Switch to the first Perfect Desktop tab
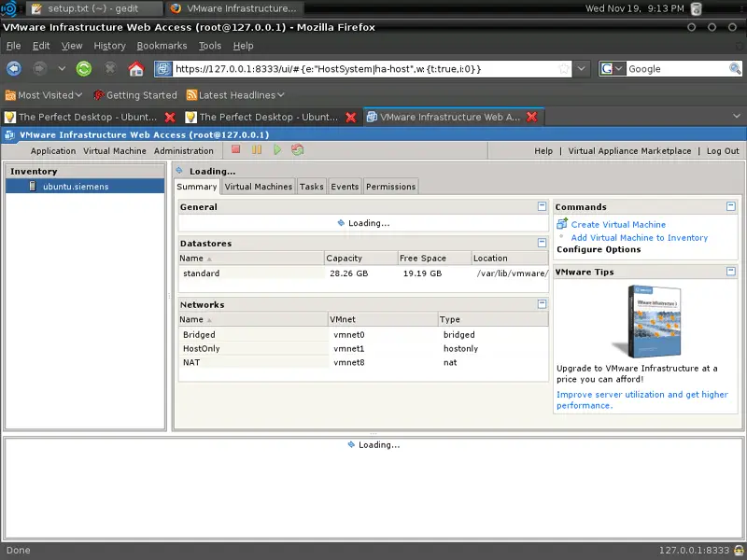This screenshot has width=747, height=560. coord(88,118)
